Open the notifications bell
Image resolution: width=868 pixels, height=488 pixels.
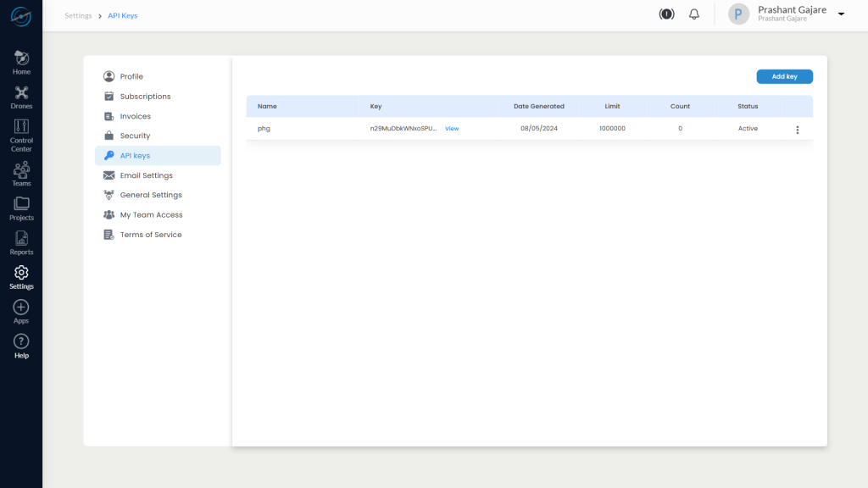point(693,14)
